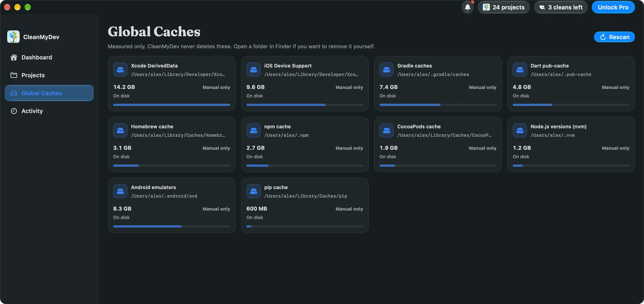Click the /Users/alex/.nvm path
Viewport: 644px width, 304px height.
[552, 135]
